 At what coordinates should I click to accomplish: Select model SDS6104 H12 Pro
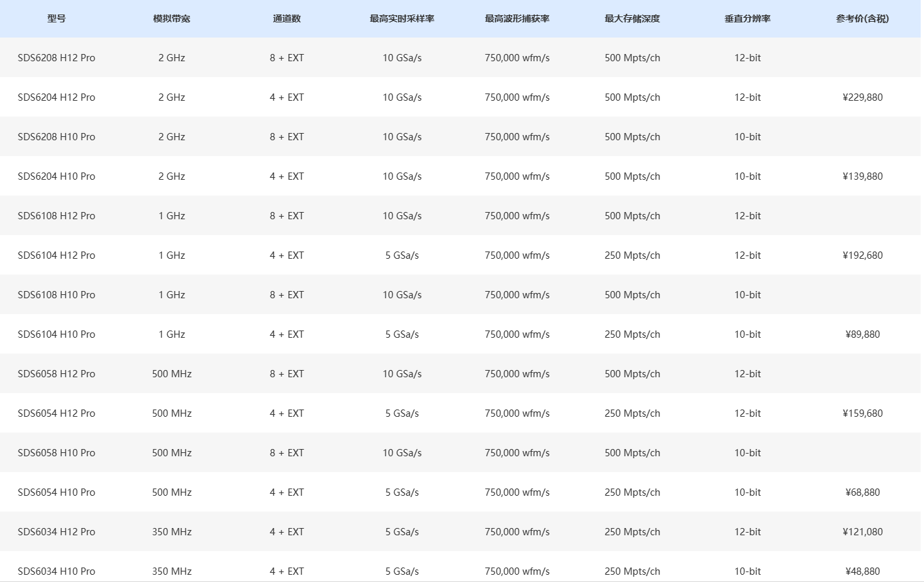tap(57, 255)
